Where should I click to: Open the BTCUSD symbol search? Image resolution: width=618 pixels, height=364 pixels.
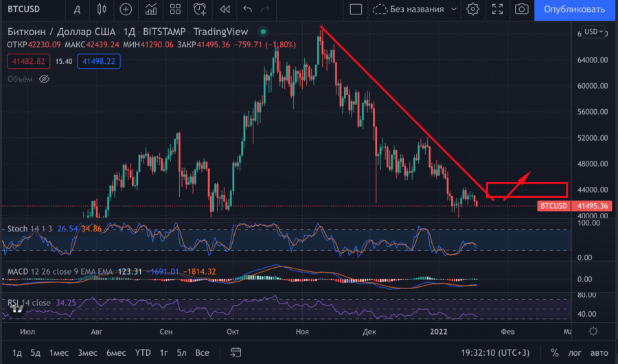pyautogui.click(x=23, y=9)
